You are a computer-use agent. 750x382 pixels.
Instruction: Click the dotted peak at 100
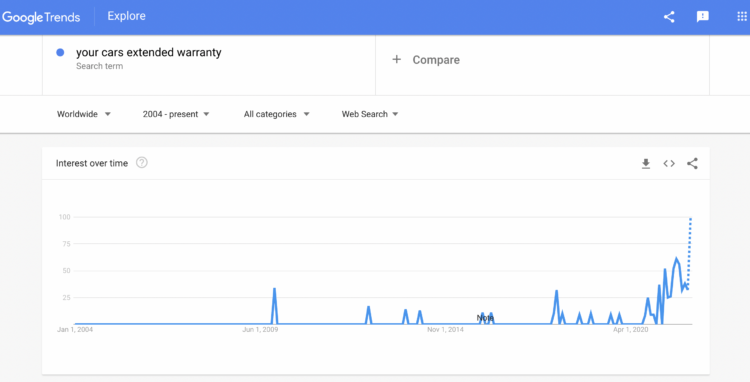[x=690, y=219]
